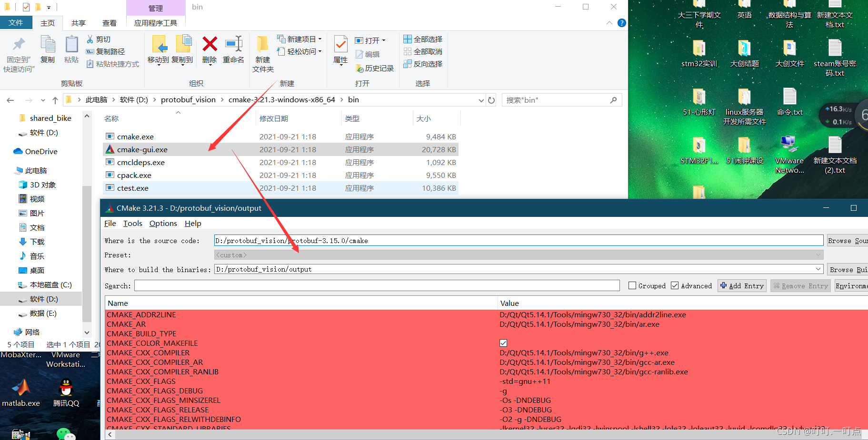Toggle the Grouped checkbox in CMake
This screenshot has width=868, height=440.
(632, 285)
